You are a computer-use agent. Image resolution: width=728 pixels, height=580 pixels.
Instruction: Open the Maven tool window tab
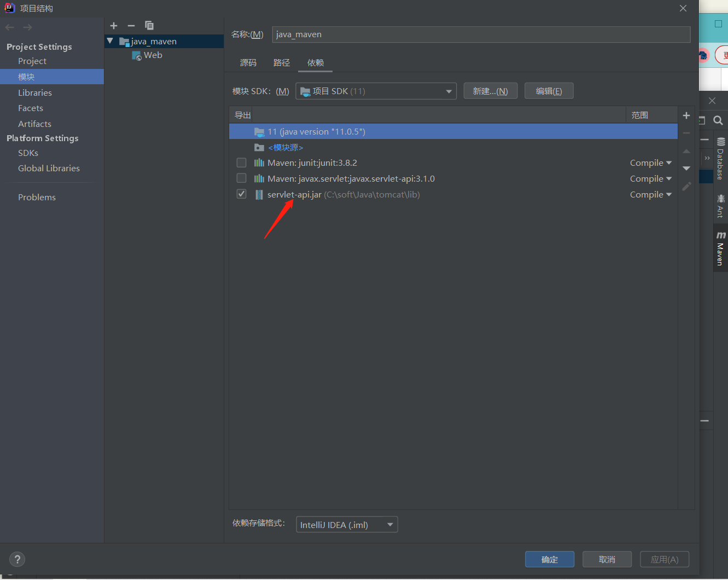tap(720, 249)
